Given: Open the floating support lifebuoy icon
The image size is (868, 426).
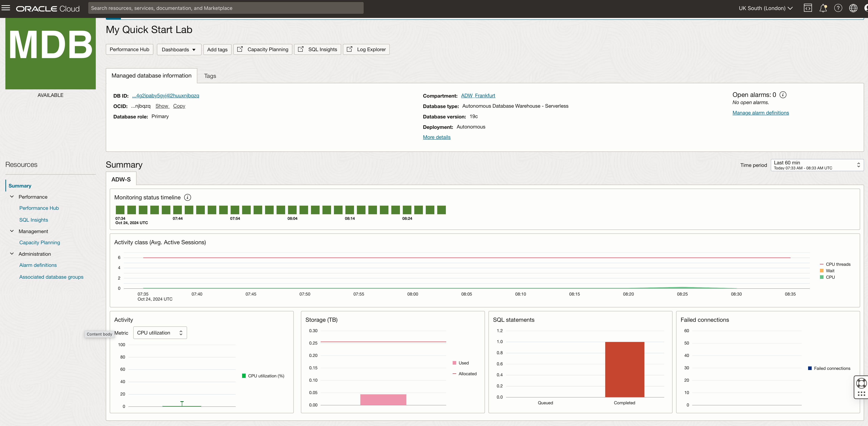Looking at the screenshot, I should coord(861,383).
